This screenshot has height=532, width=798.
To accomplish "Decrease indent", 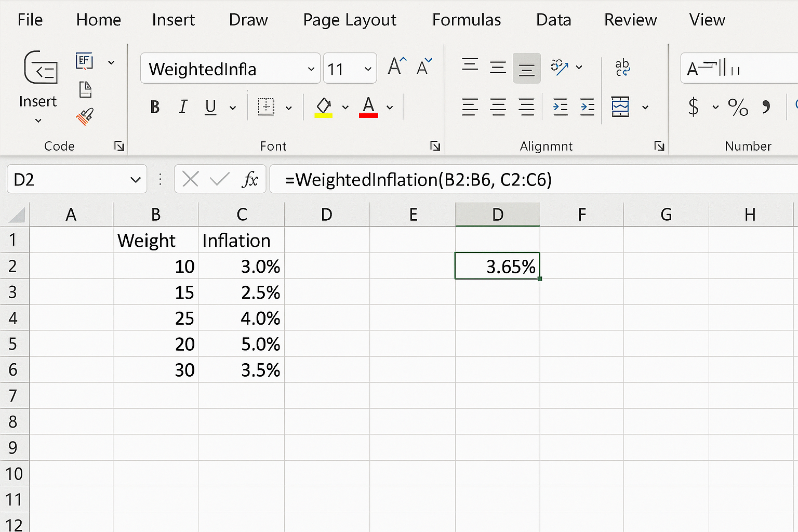I will (x=561, y=107).
